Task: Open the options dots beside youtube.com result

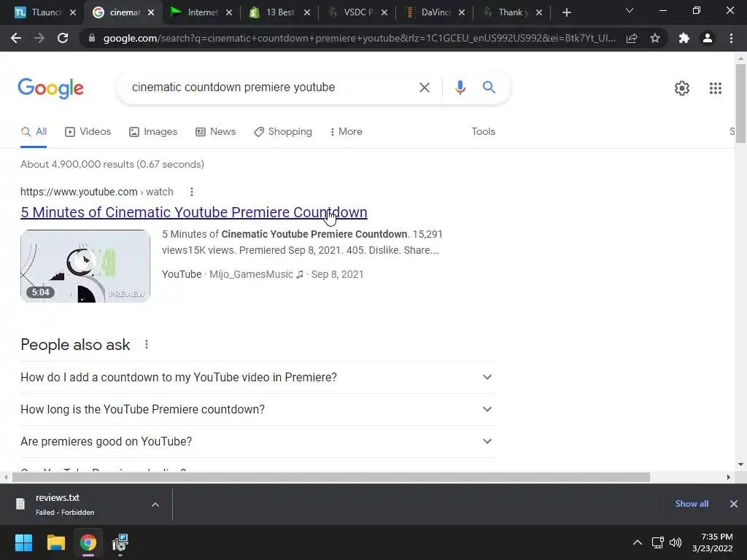Action: point(192,192)
